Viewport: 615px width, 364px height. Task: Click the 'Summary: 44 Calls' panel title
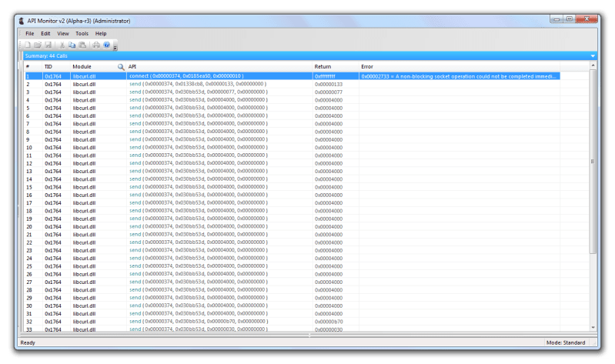tap(46, 56)
